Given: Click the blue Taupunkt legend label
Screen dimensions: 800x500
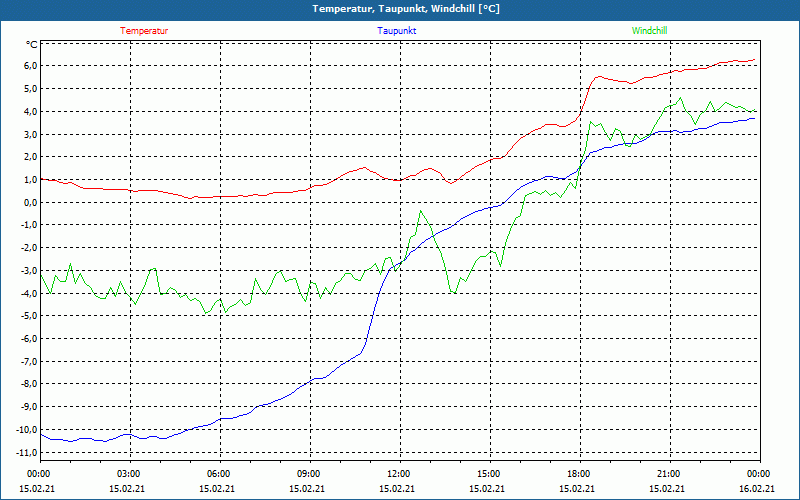Looking at the screenshot, I should [396, 31].
